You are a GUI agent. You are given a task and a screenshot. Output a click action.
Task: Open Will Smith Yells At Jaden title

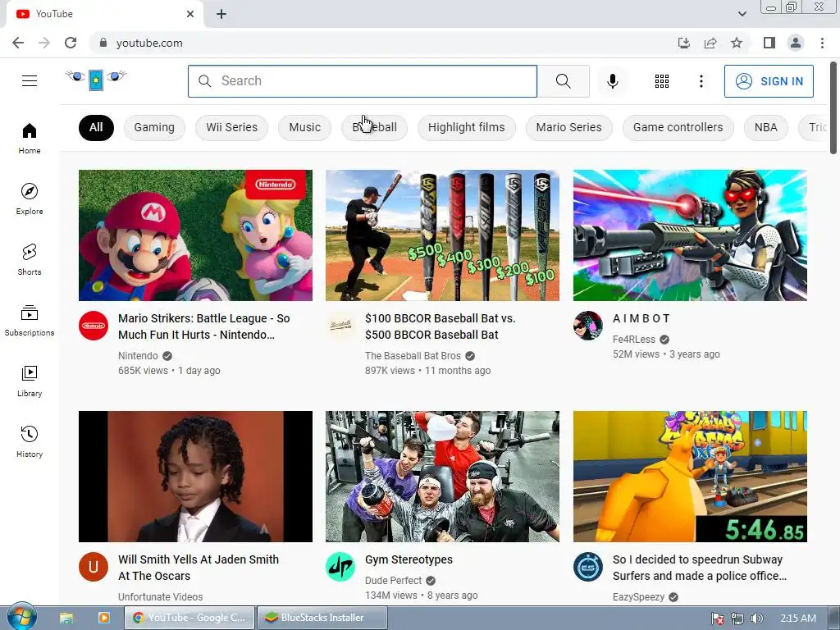point(199,568)
